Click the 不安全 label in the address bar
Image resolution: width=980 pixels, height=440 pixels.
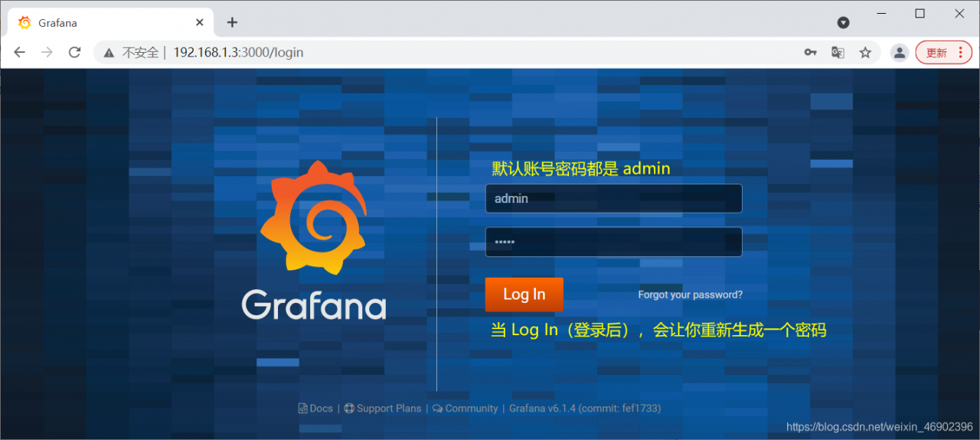[140, 53]
